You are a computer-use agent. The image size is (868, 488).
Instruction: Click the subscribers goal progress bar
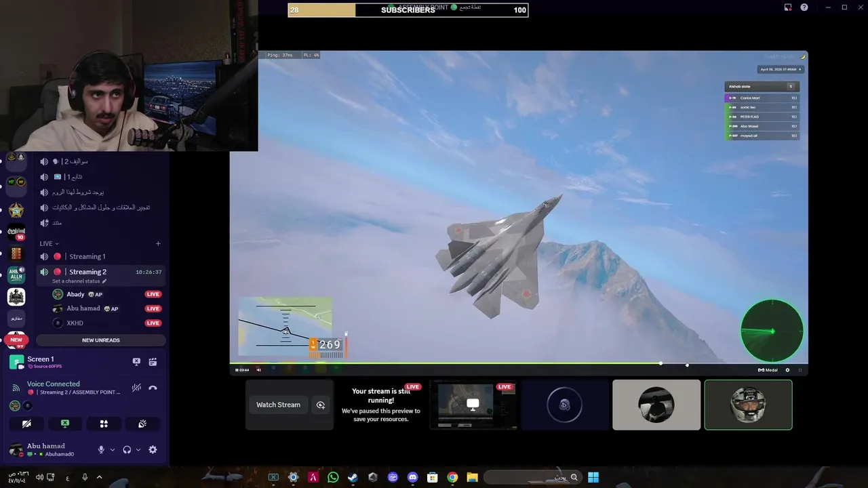(x=408, y=10)
